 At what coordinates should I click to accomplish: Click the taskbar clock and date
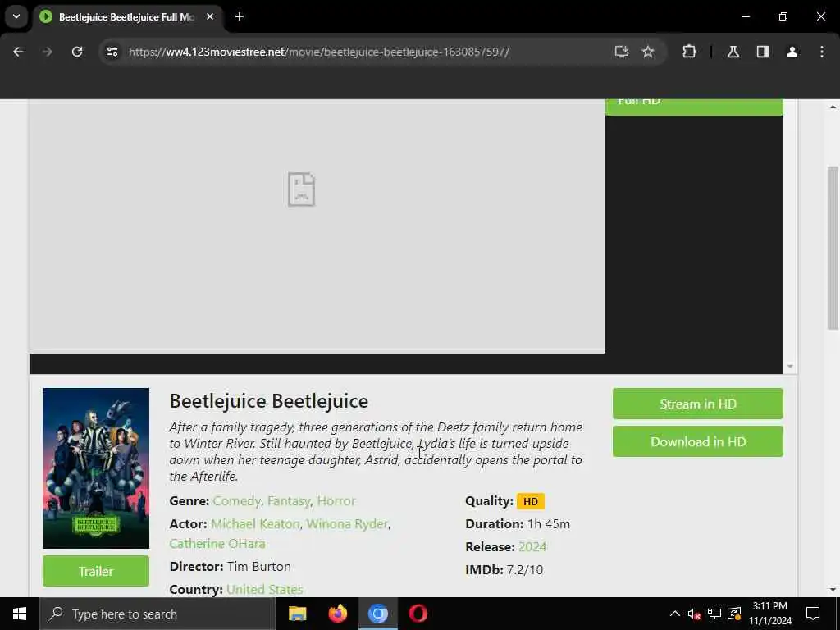point(769,614)
